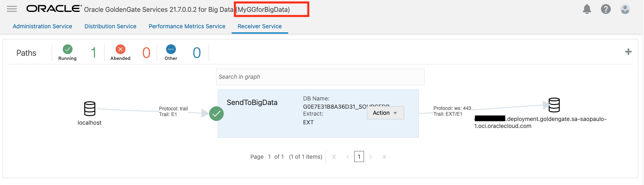
Task: Click the green Running status icon
Action: pos(68,49)
